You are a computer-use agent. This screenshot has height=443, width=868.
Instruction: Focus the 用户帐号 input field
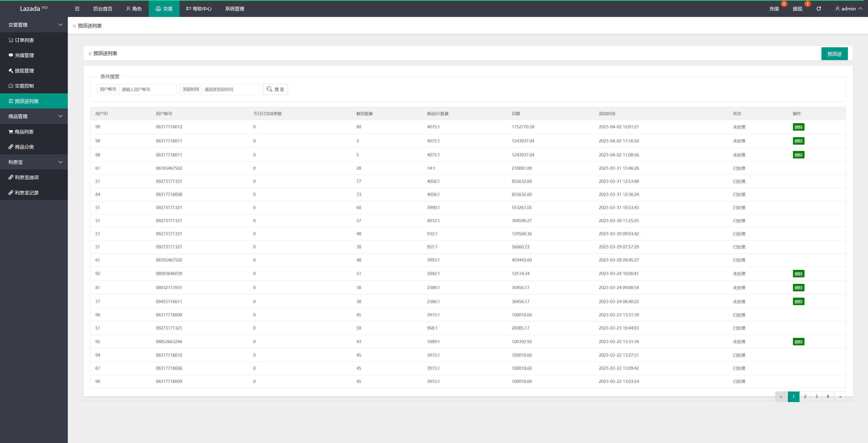click(147, 89)
